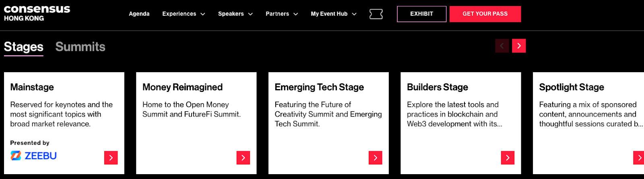Go to the Agenda page
The height and width of the screenshot is (179, 644).
point(139,14)
